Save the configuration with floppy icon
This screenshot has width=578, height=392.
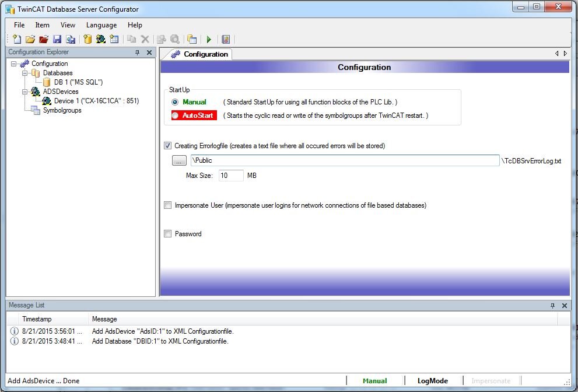pos(57,39)
